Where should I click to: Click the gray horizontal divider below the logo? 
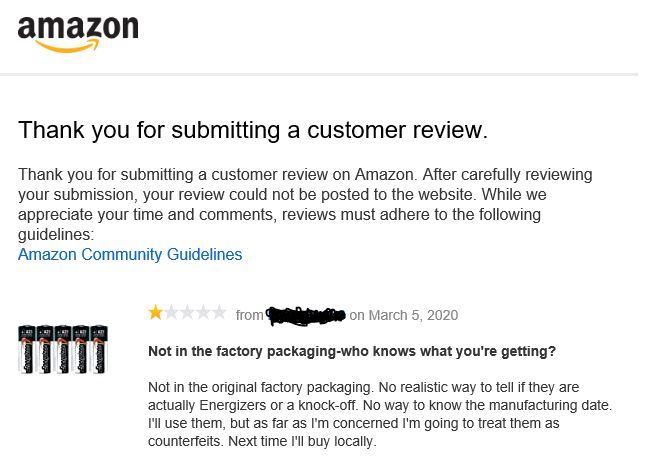click(319, 75)
